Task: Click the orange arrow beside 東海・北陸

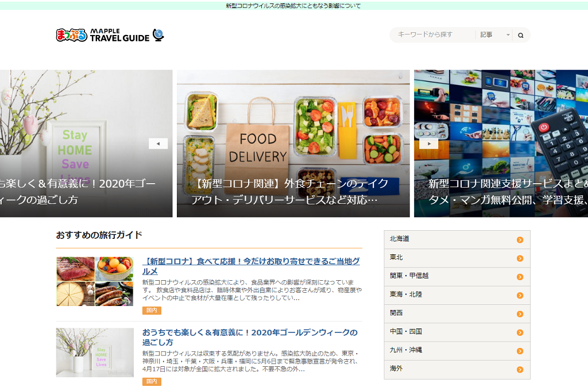Action: [520, 296]
